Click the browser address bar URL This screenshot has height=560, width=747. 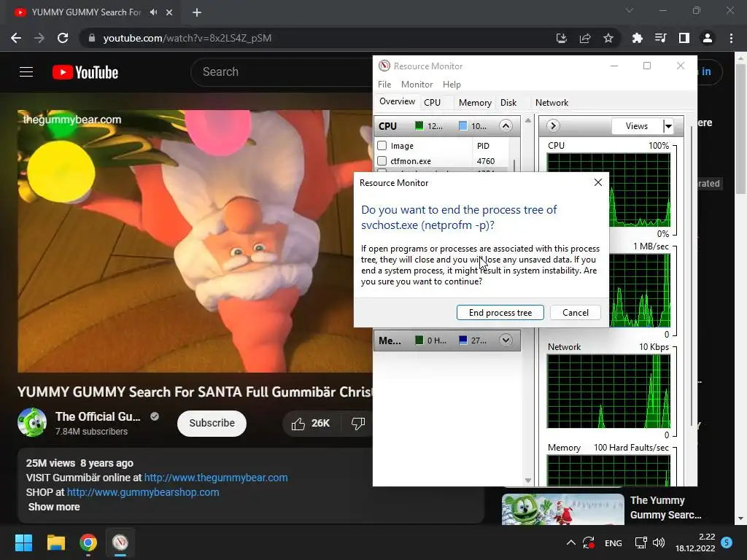pos(187,38)
